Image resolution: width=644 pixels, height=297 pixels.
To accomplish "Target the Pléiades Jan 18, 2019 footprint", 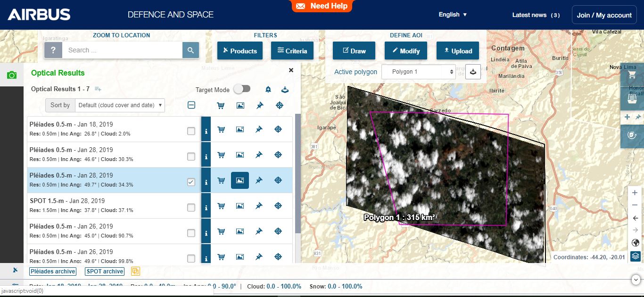I will click(278, 129).
